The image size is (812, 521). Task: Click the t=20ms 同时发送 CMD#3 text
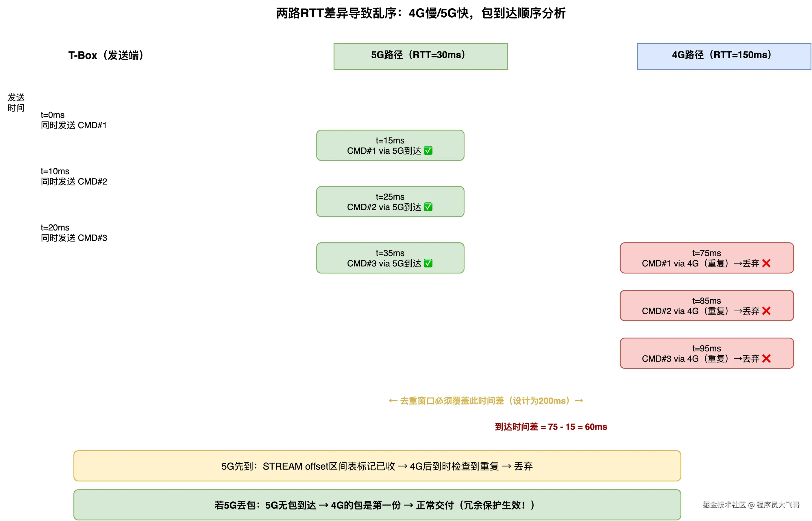[x=73, y=233]
